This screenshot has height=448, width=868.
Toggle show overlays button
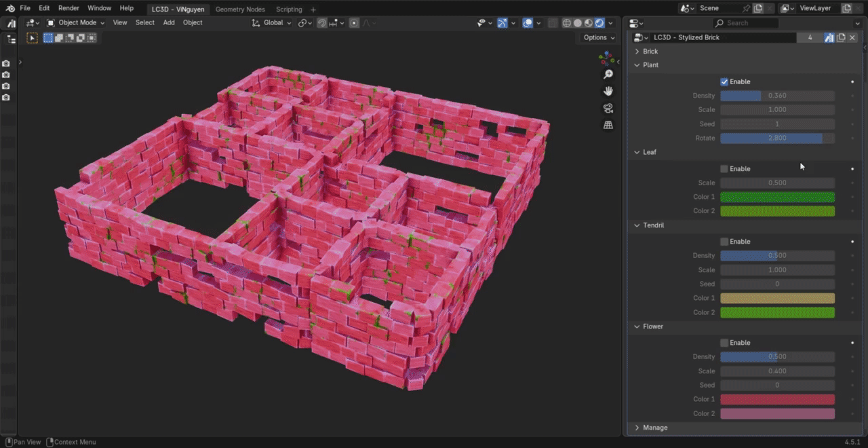click(528, 22)
